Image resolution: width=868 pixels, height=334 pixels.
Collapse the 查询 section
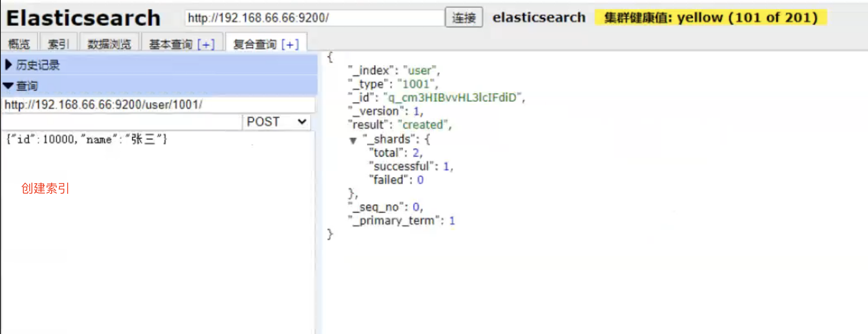tap(159, 86)
